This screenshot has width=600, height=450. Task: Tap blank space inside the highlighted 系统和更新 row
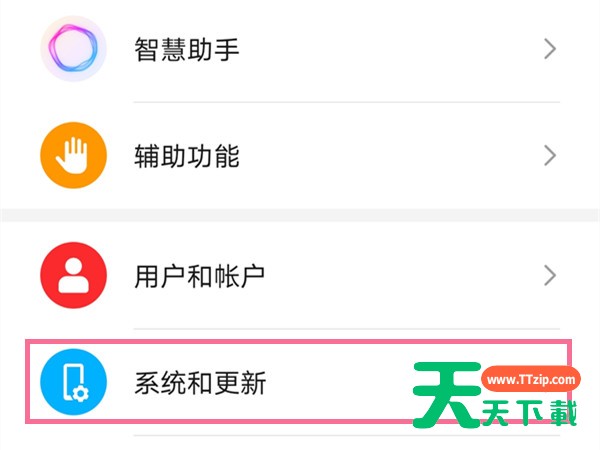click(x=337, y=383)
